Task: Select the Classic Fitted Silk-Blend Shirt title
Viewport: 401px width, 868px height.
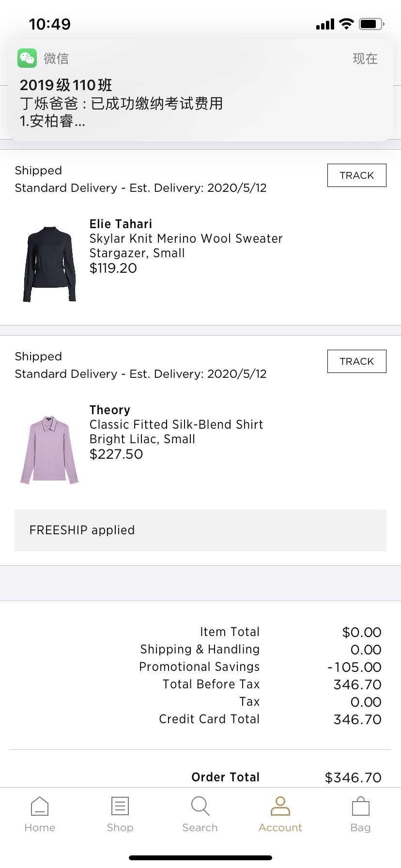Action: coord(176,424)
